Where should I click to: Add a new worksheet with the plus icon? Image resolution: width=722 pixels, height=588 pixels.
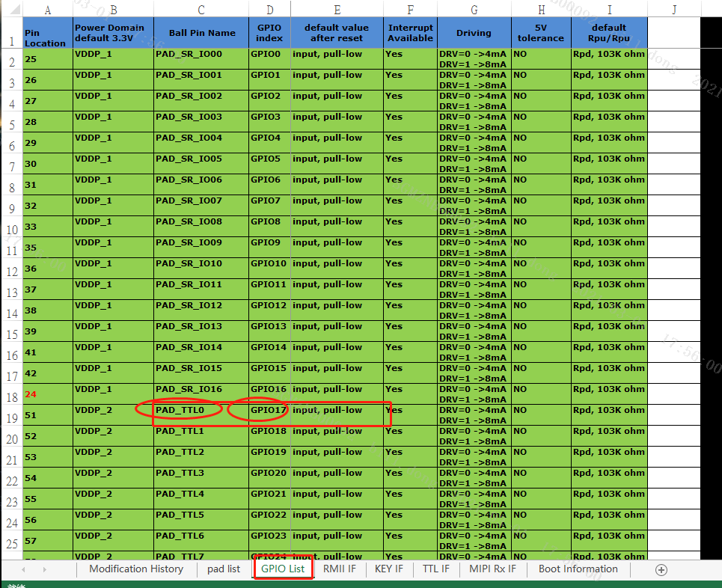point(661,569)
